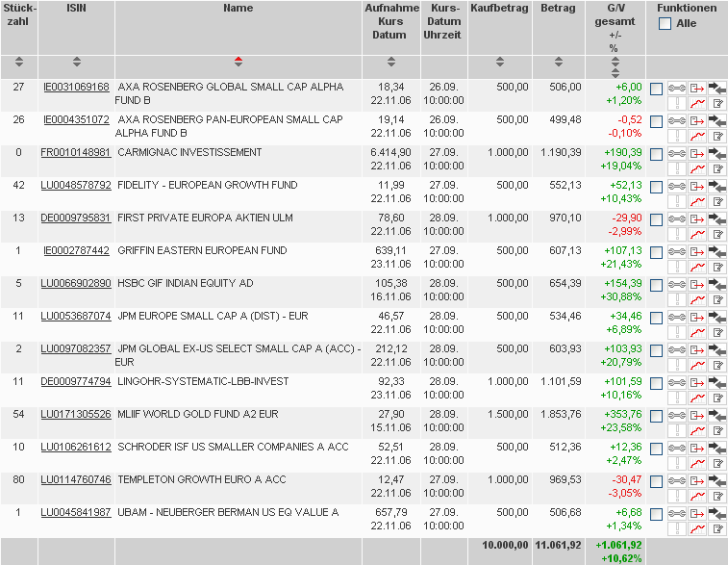Click chart icon for MLIIF World Gold Fund
Screen dimensions: 728x565
pyautogui.click(x=697, y=430)
